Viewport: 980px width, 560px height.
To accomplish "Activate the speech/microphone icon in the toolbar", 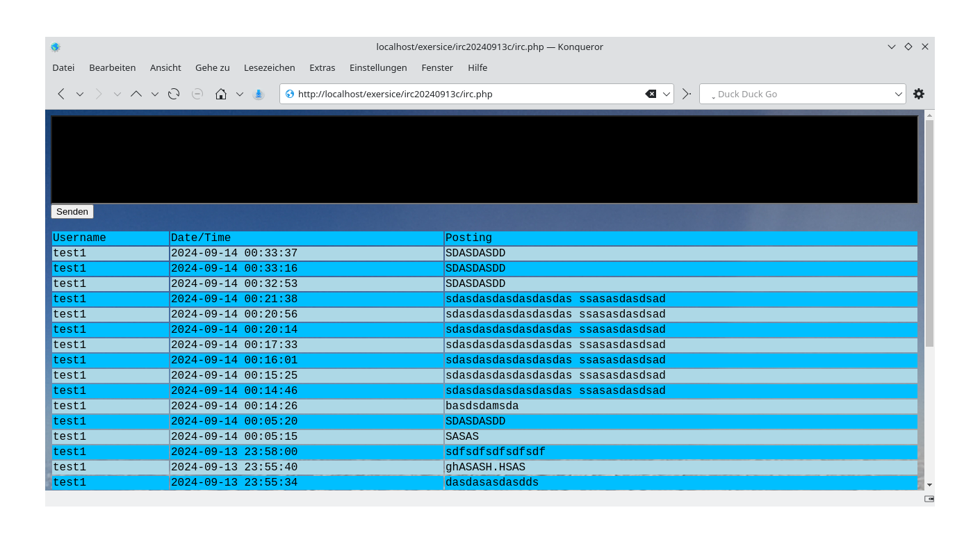I will (x=258, y=94).
